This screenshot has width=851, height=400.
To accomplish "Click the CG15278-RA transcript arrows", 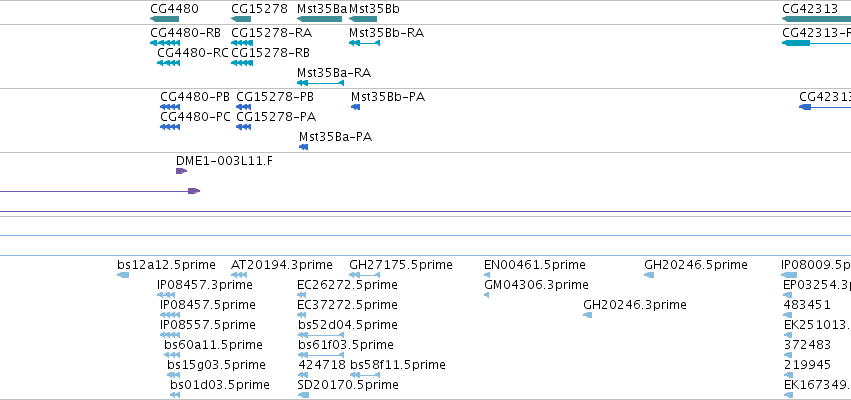I will [x=242, y=43].
